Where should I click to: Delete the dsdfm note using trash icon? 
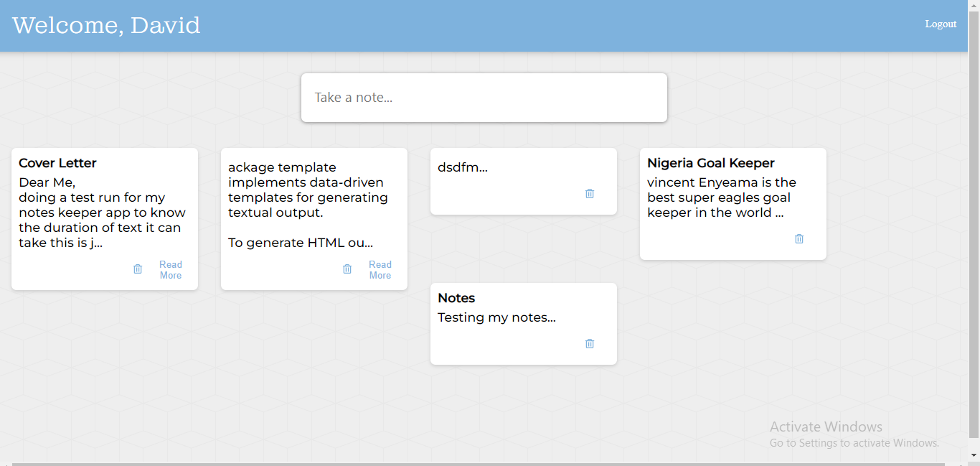coord(590,194)
